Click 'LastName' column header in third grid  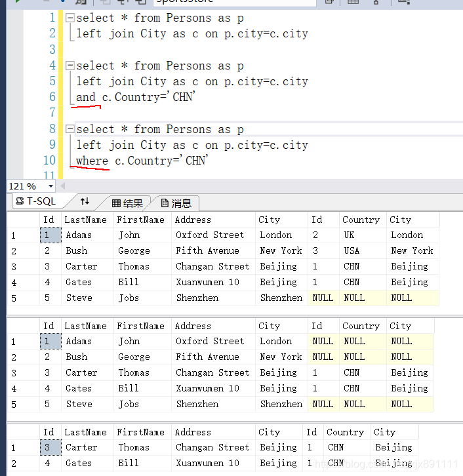pos(87,432)
